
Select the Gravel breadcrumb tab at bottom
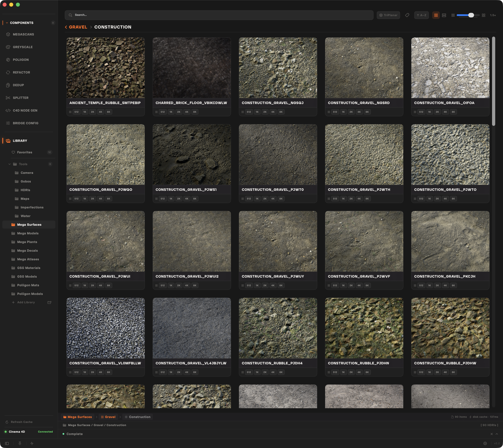point(108,417)
